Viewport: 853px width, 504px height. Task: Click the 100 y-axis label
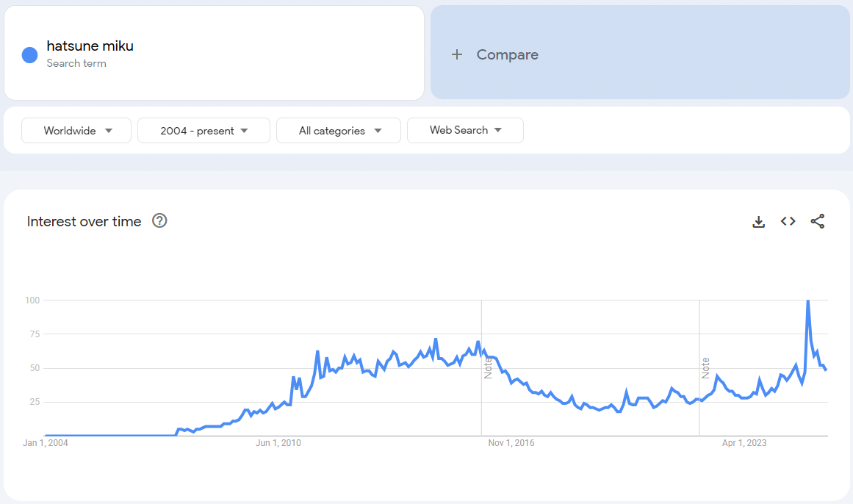32,300
